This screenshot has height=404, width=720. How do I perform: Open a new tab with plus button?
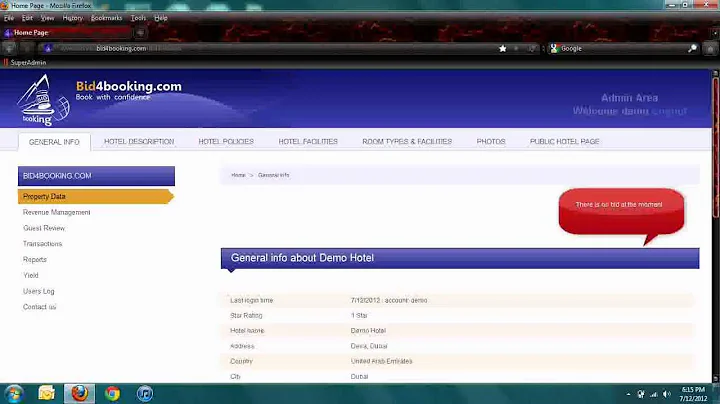tap(141, 33)
